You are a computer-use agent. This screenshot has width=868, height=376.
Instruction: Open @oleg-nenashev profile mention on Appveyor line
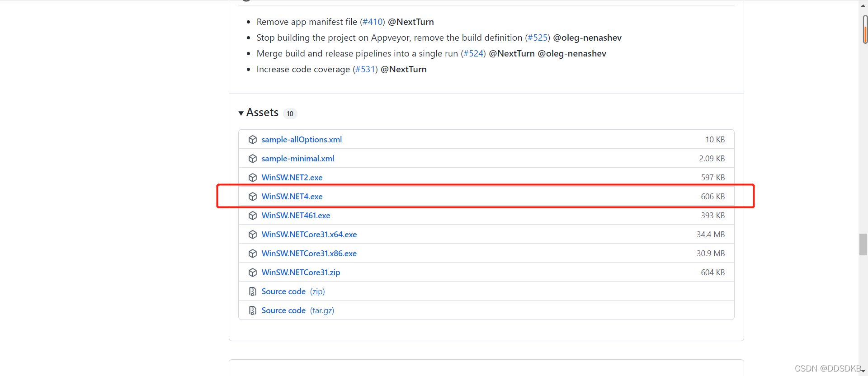pyautogui.click(x=587, y=38)
